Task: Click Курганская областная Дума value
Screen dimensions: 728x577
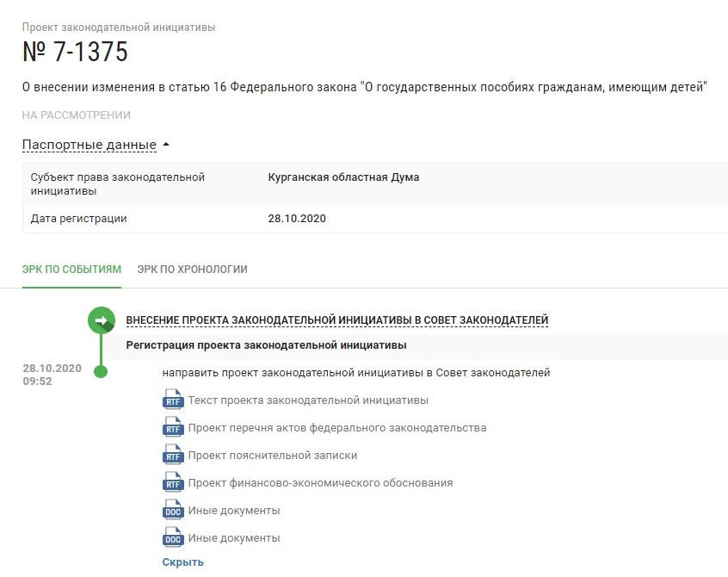Action: (343, 177)
